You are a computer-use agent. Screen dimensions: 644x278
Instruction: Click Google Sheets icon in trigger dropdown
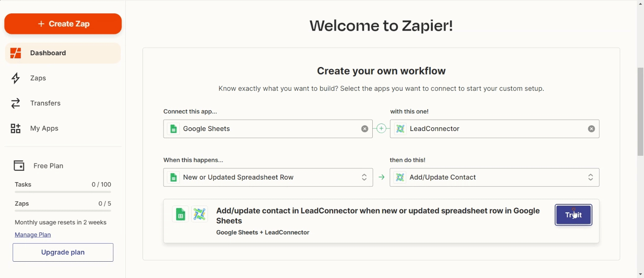click(x=173, y=178)
